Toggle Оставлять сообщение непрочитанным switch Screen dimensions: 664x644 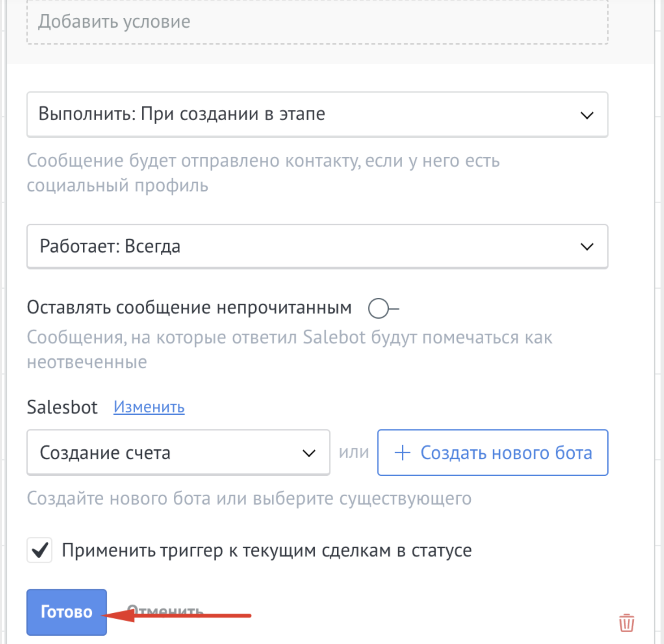coord(383,309)
